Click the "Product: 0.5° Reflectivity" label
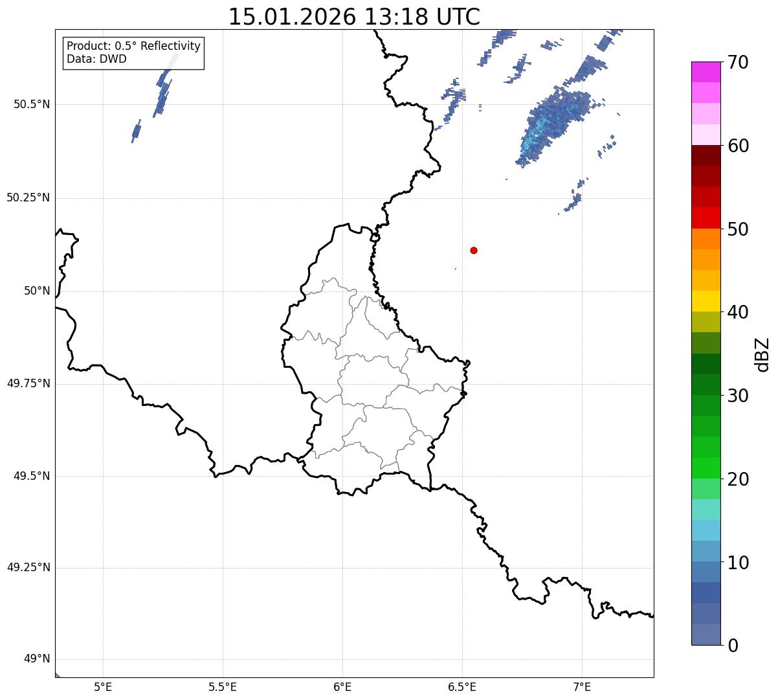This screenshot has height=700, width=778. click(x=133, y=47)
